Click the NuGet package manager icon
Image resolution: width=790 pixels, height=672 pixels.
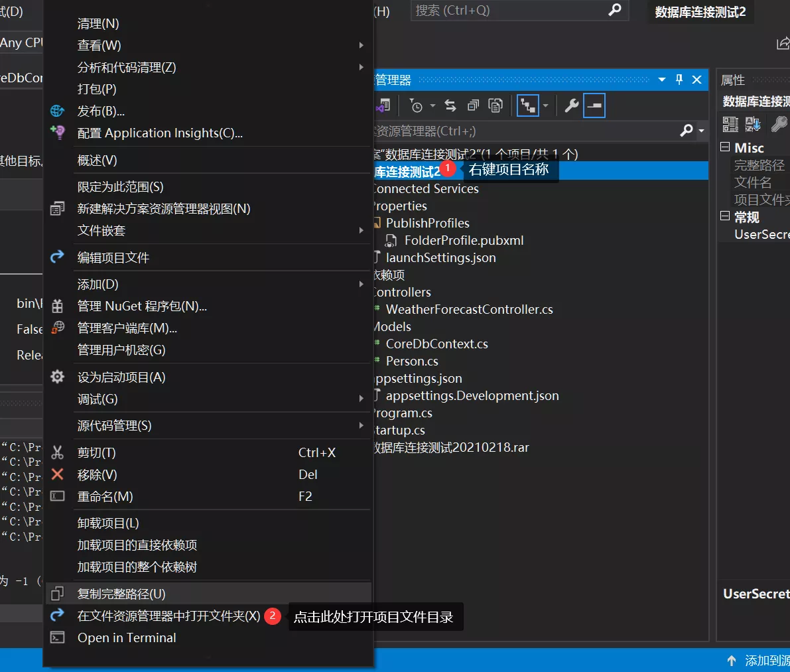tap(58, 306)
